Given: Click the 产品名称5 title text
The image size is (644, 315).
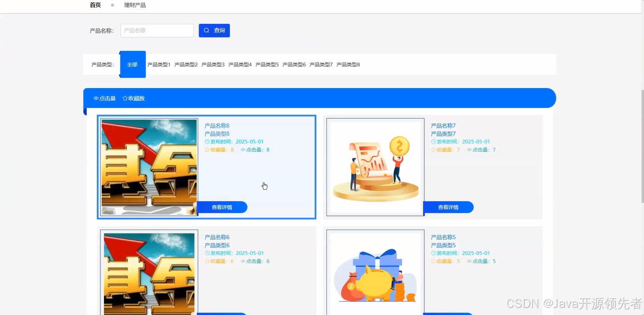Looking at the screenshot, I should pos(443,237).
